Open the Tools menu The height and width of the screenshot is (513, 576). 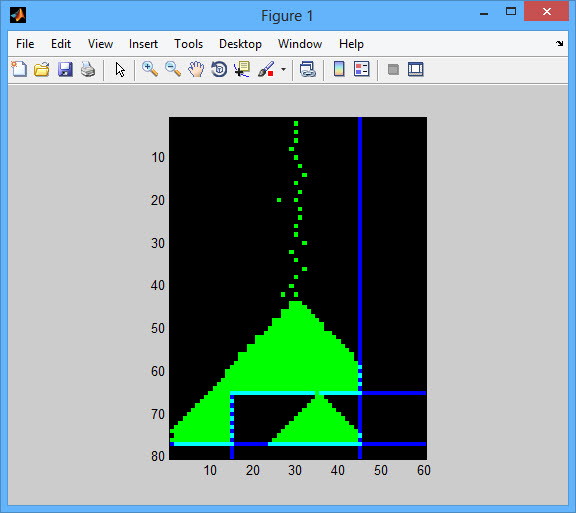click(x=188, y=44)
